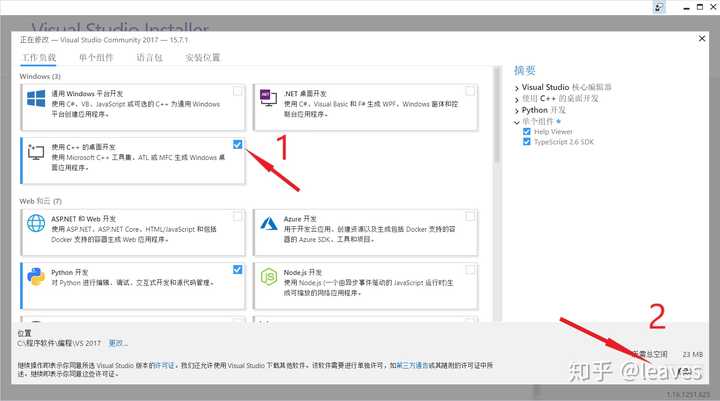Click the install path C:\程序软件\编程\VS 2017 text

pos(59,343)
